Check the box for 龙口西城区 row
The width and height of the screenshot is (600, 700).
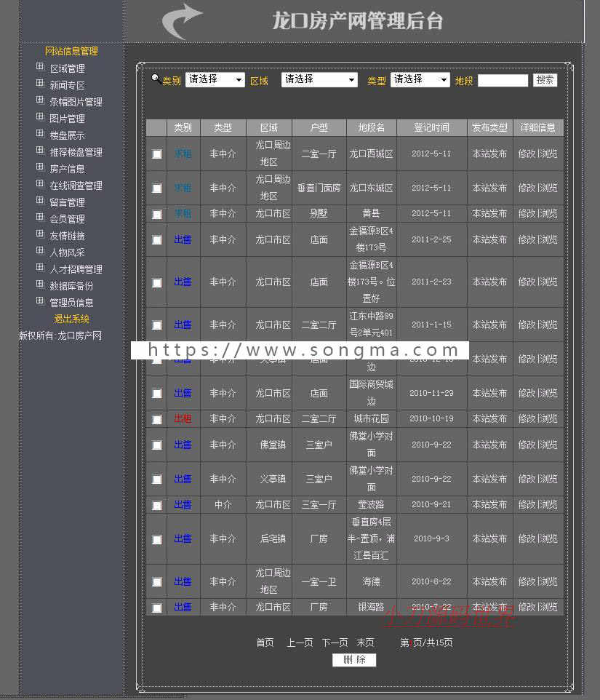[157, 154]
